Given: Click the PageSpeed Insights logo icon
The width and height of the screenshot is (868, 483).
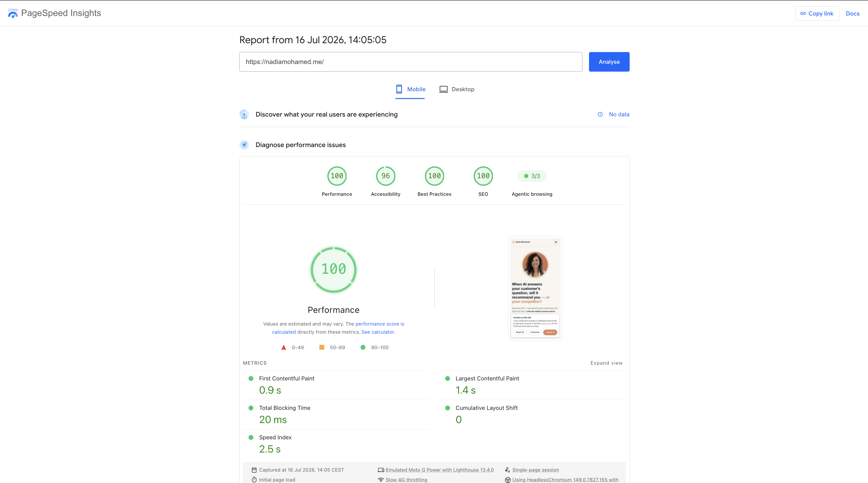Looking at the screenshot, I should (13, 13).
